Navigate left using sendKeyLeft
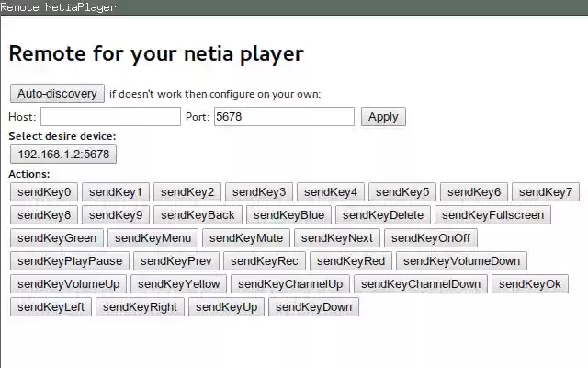This screenshot has width=588, height=368. [51, 306]
